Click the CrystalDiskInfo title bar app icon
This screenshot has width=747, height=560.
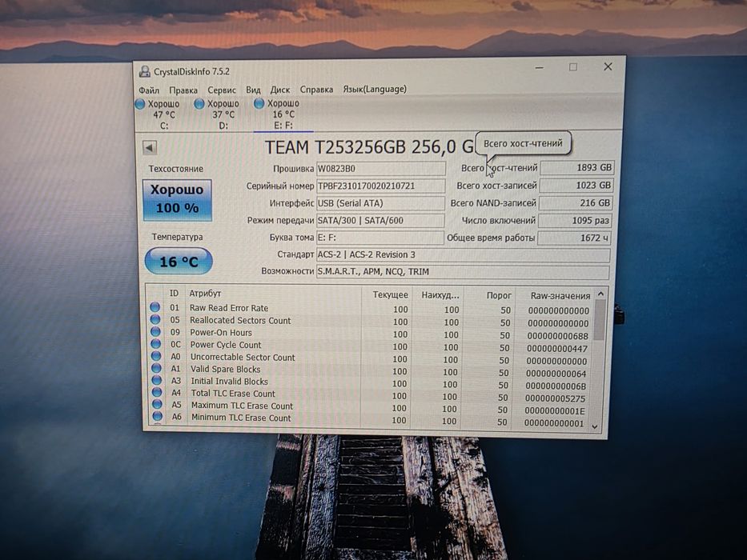point(144,71)
